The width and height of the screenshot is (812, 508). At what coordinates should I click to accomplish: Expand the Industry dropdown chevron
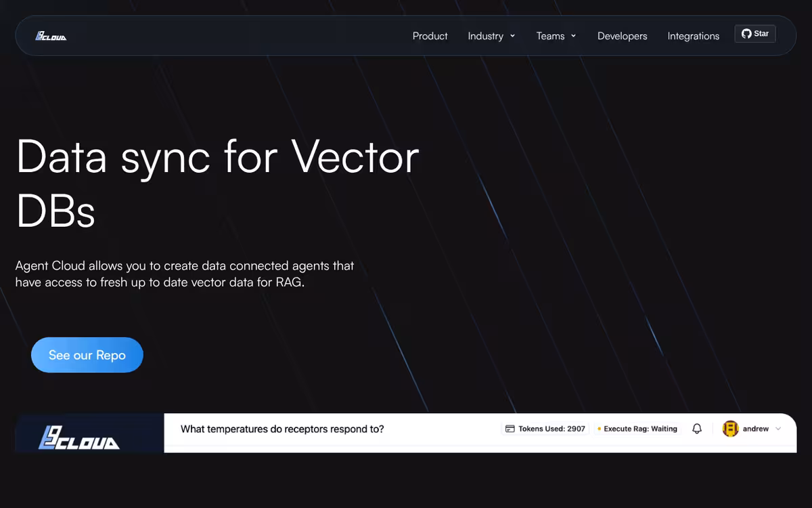[512, 36]
